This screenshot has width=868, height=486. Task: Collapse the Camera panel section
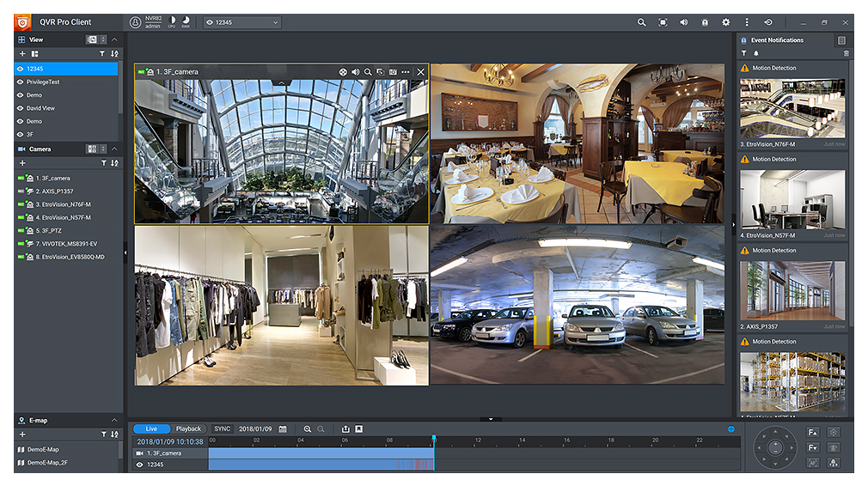point(114,149)
